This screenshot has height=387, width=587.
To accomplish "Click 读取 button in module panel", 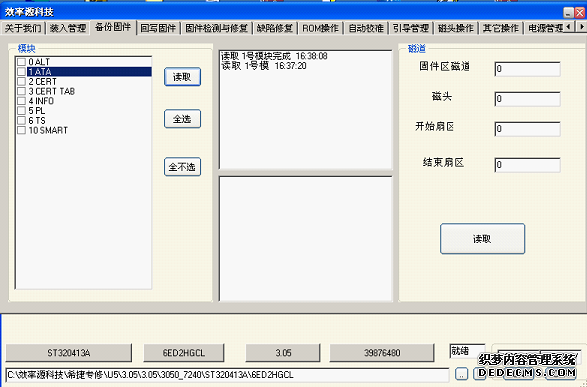I will point(182,77).
